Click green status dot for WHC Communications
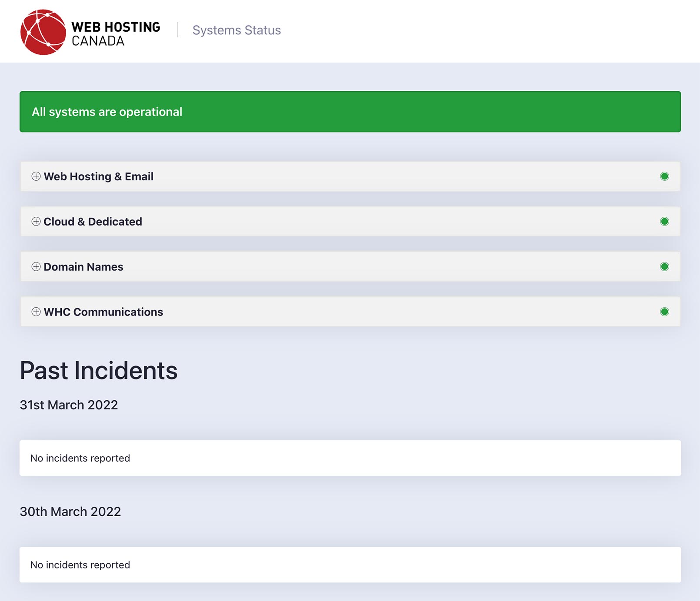The image size is (700, 601). point(664,312)
